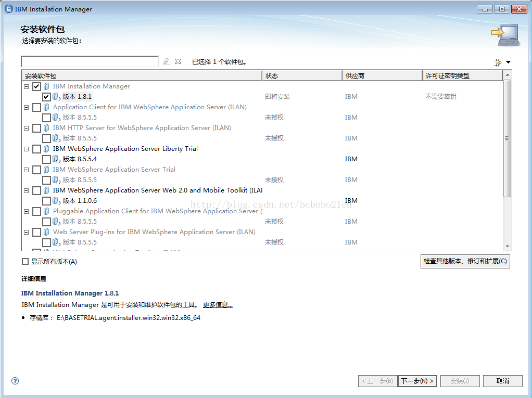The width and height of the screenshot is (532, 398).
Task: Click the version 1.1.0.6 package icon
Action: coord(56,201)
